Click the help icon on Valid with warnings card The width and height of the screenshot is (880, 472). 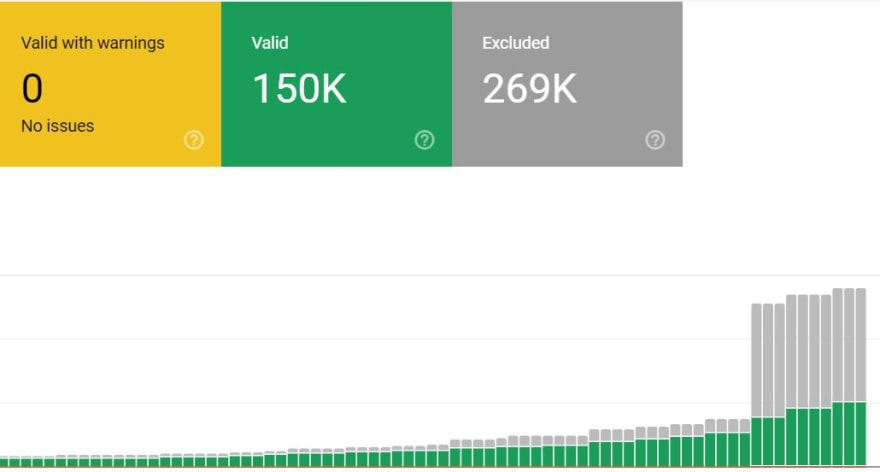click(x=194, y=140)
